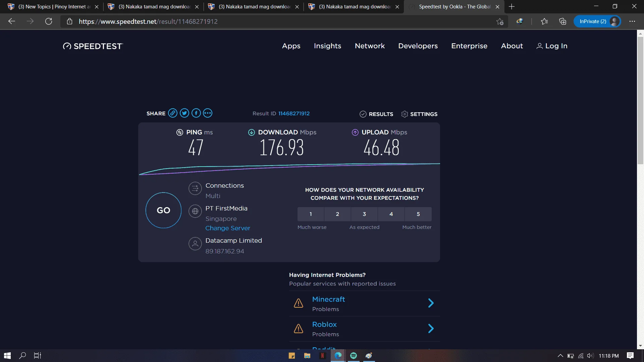The height and width of the screenshot is (362, 644).
Task: Open the Developers menu
Action: 418,46
